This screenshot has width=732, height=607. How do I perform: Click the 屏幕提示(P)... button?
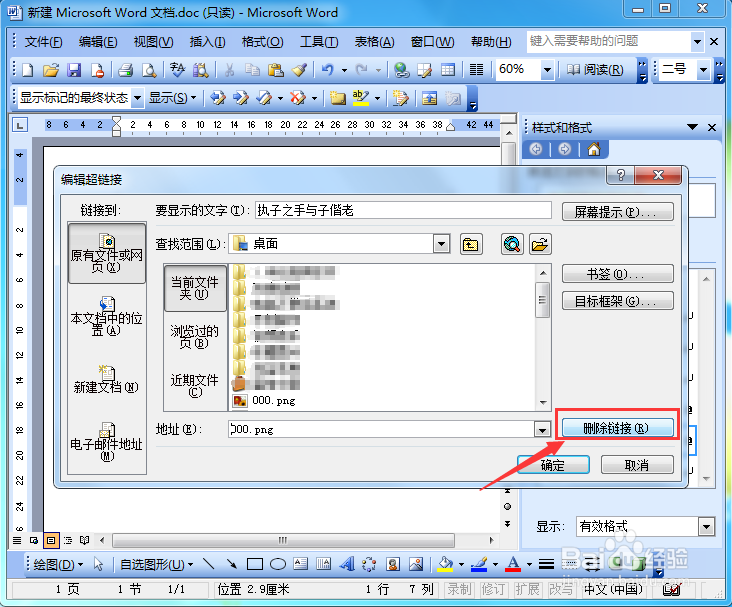pyautogui.click(x=618, y=212)
